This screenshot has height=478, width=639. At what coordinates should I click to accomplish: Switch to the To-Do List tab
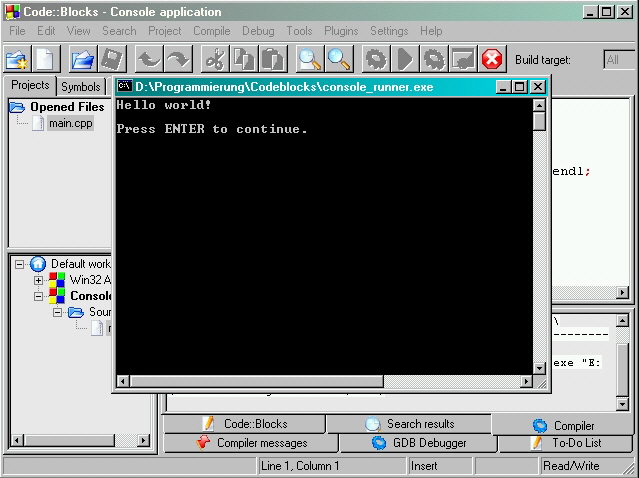(x=566, y=443)
